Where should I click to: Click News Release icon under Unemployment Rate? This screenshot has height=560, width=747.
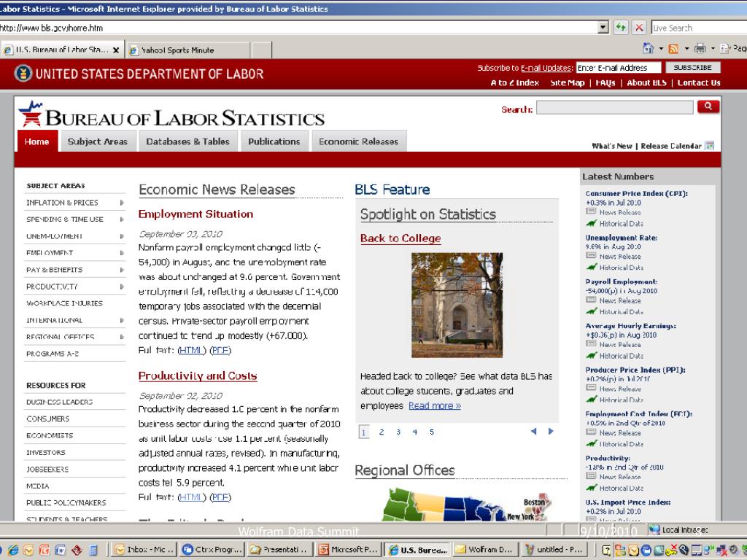click(x=591, y=256)
